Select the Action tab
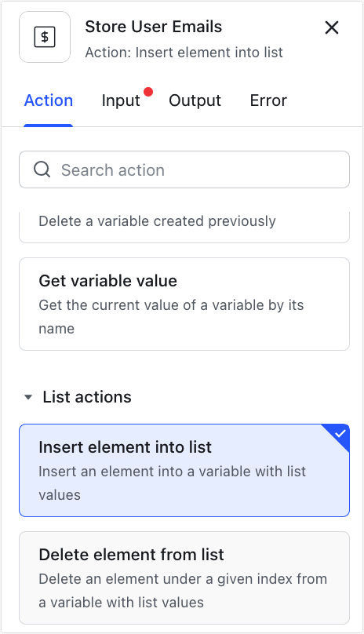364x634 pixels. pyautogui.click(x=49, y=100)
